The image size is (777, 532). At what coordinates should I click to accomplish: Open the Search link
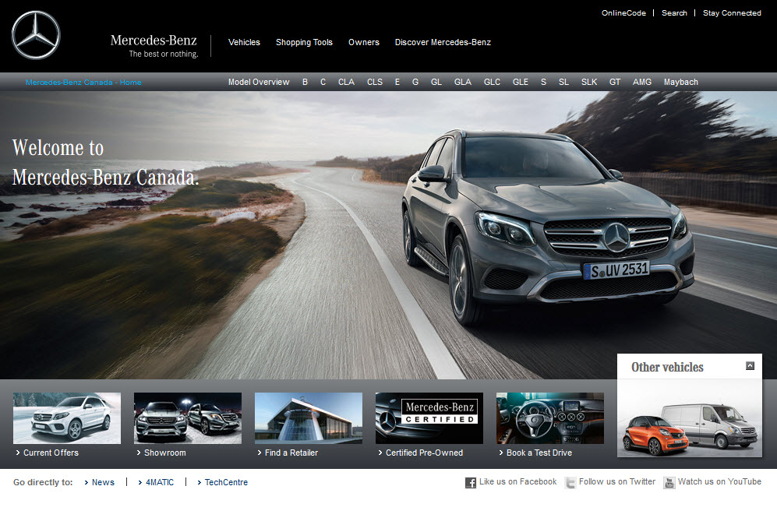[674, 13]
